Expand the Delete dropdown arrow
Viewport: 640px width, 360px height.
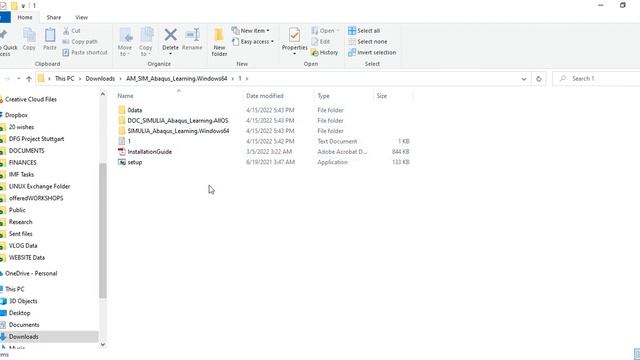point(170,54)
